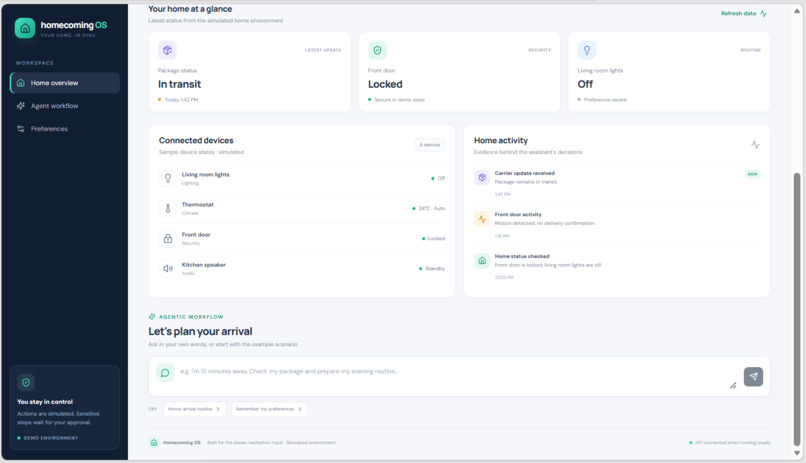
Task: Select the Front door device row label
Action: point(196,235)
